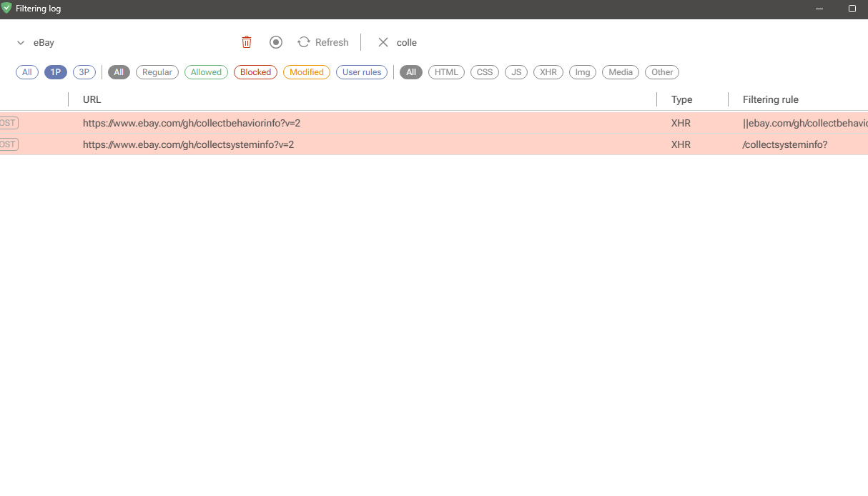The height and width of the screenshot is (496, 868).
Task: Toggle the 1P first-party filter
Action: point(55,71)
